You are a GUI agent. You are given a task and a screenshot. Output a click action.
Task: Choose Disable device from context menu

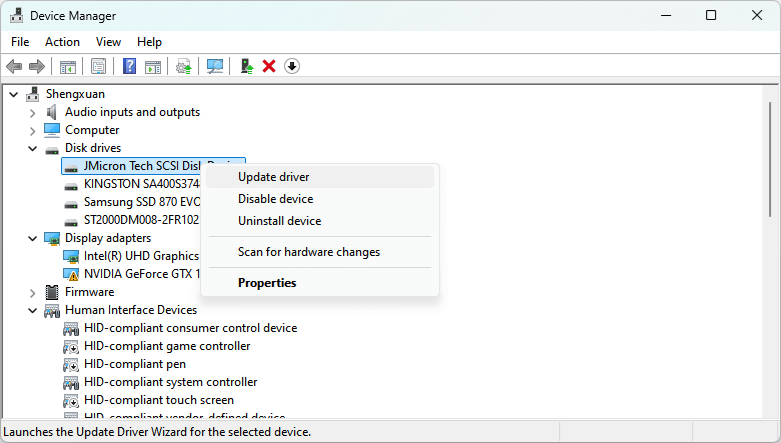[x=320, y=199]
